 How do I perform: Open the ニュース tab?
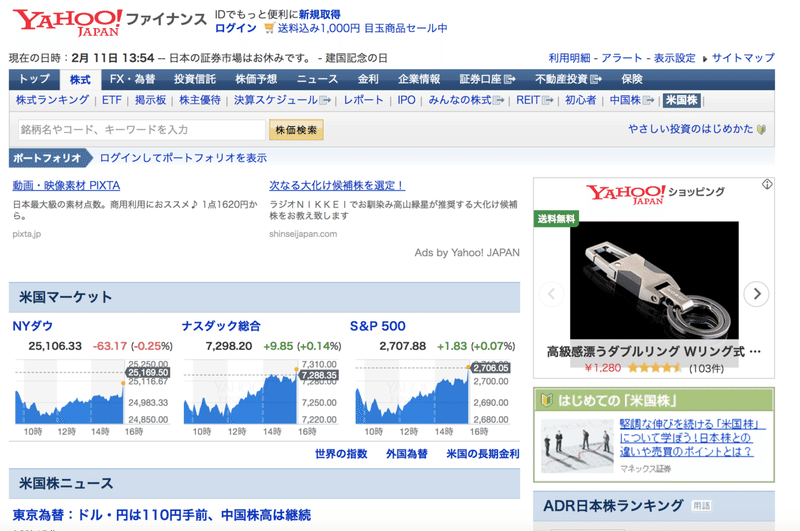[317, 79]
